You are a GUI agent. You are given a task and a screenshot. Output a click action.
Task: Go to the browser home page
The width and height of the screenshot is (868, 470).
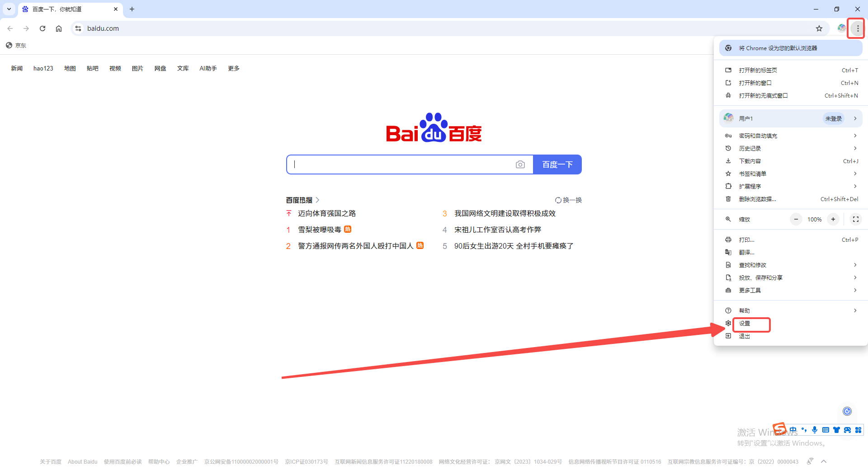pyautogui.click(x=59, y=28)
